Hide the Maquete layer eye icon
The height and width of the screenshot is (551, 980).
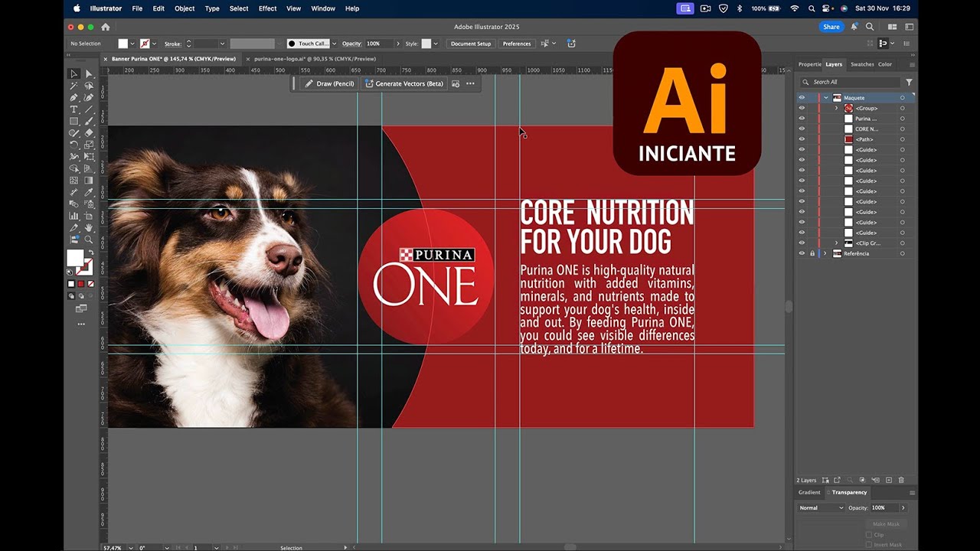802,98
